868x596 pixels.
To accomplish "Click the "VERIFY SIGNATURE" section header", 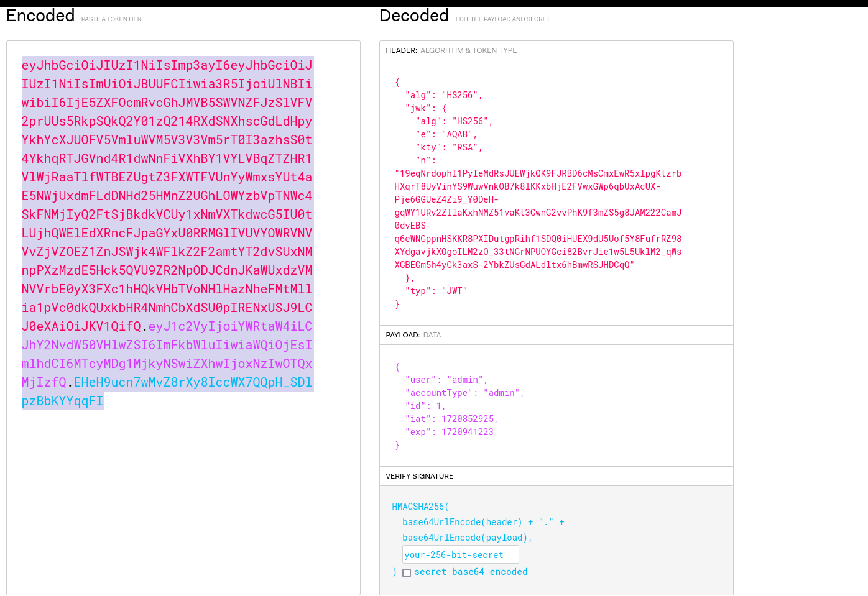I will pos(419,476).
